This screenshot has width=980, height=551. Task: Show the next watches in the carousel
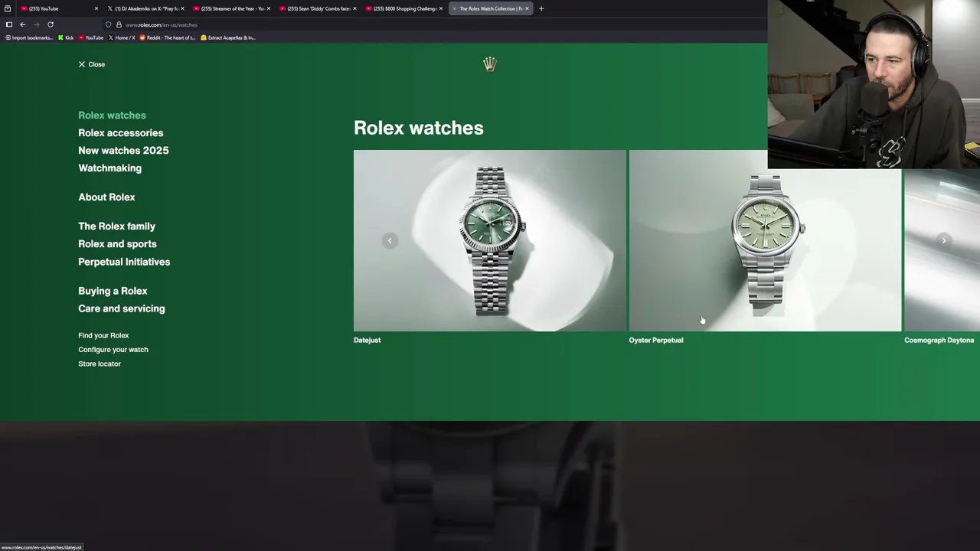click(943, 240)
